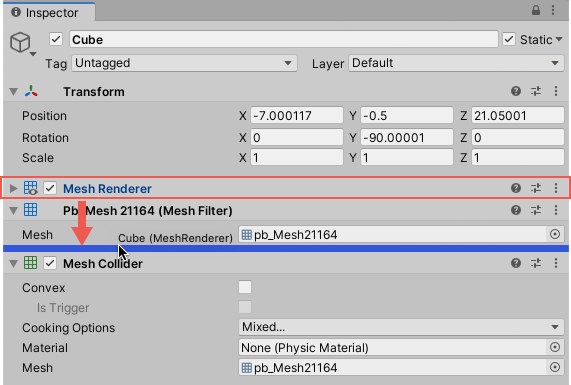This screenshot has height=385, width=571.
Task: Enable the Convex checkbox
Action: point(245,287)
